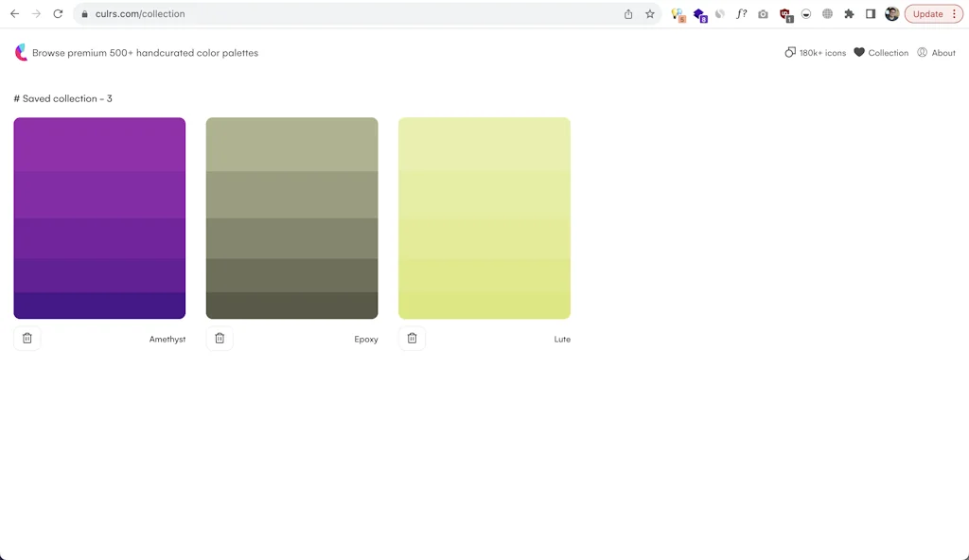Image resolution: width=969 pixels, height=560 pixels.
Task: Open the Chrome profile avatar menu
Action: pos(890,13)
